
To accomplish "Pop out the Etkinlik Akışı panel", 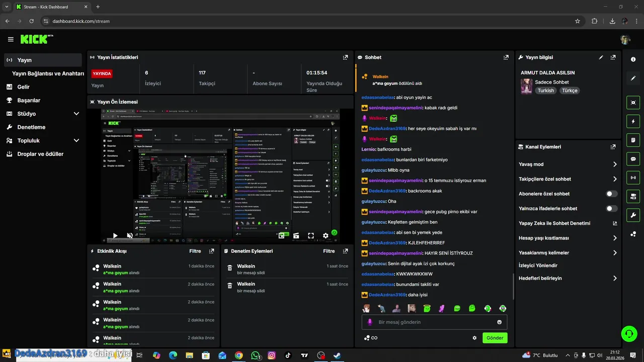I will tap(212, 251).
